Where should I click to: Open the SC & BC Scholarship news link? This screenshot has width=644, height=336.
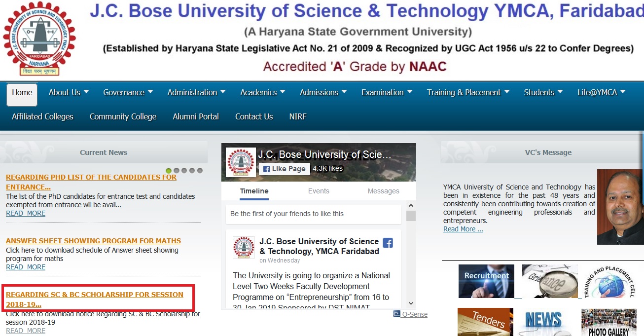click(x=95, y=299)
